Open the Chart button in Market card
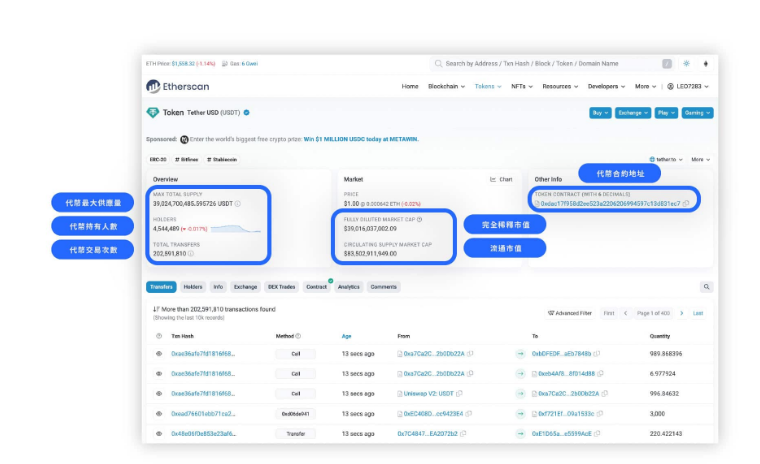760x464 pixels. [501, 179]
